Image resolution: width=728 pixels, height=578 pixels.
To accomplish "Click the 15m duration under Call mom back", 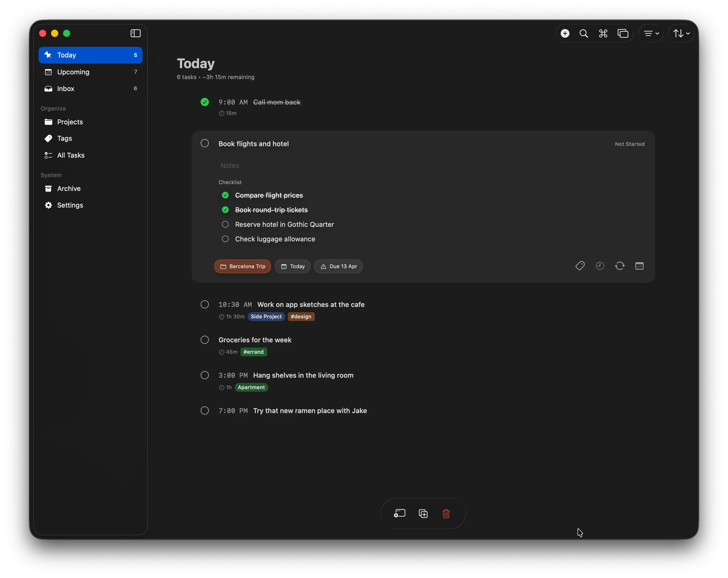I will (228, 113).
